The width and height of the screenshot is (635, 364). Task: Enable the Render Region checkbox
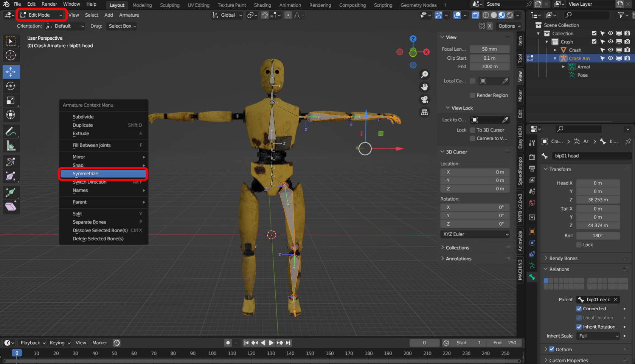[472, 95]
